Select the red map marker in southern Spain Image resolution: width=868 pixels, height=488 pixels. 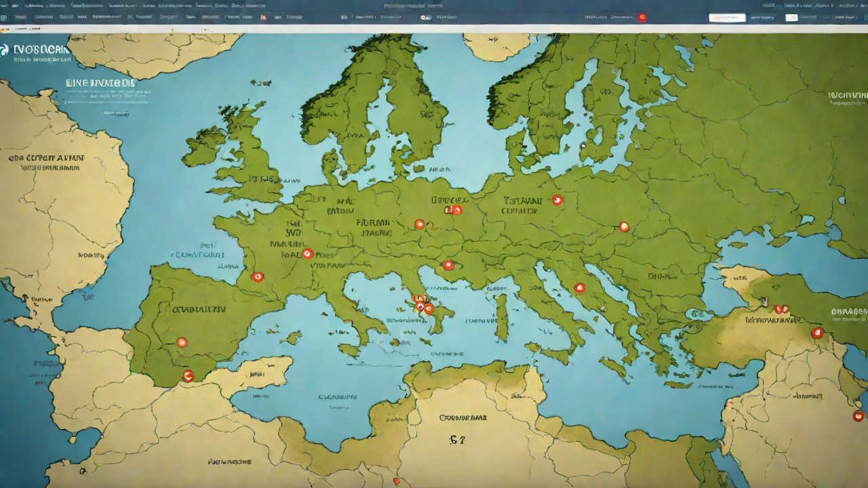coord(188,375)
